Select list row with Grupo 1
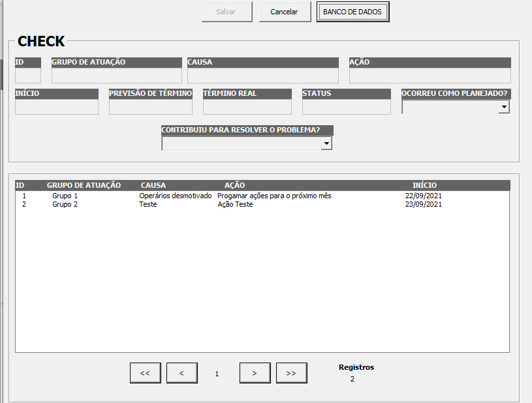The height and width of the screenshot is (403, 532). [262, 196]
